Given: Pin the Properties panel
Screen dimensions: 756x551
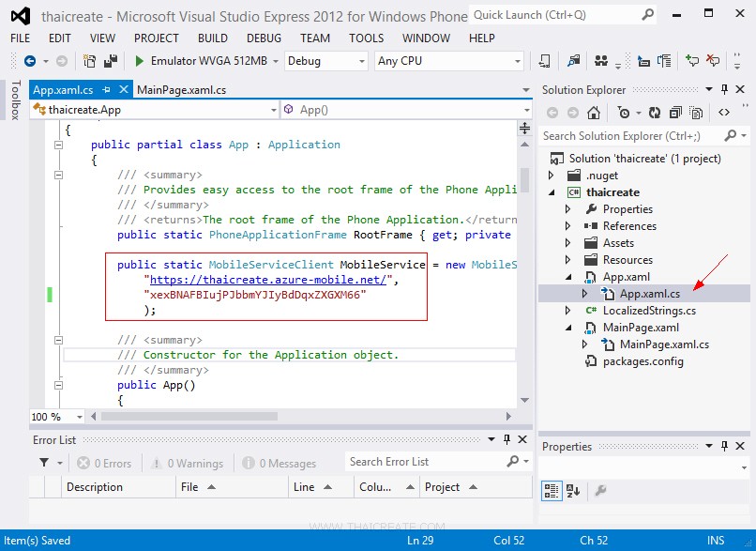Looking at the screenshot, I should (x=724, y=446).
